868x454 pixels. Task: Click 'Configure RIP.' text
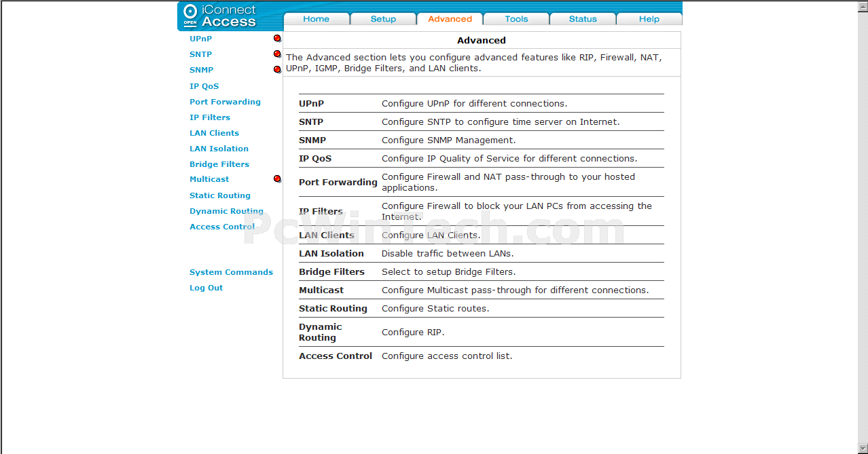click(x=413, y=333)
